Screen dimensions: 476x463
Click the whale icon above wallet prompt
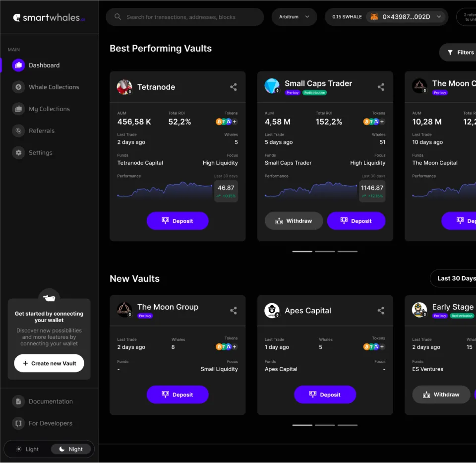pyautogui.click(x=49, y=298)
